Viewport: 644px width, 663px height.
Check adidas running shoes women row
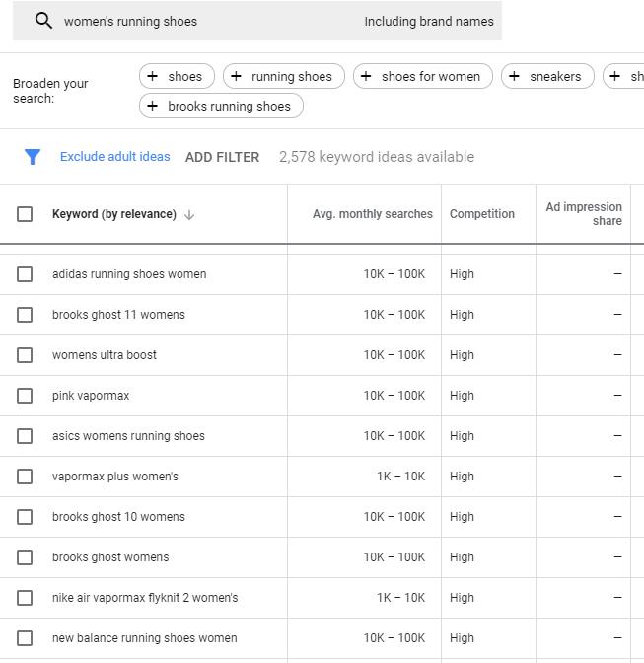(x=25, y=274)
